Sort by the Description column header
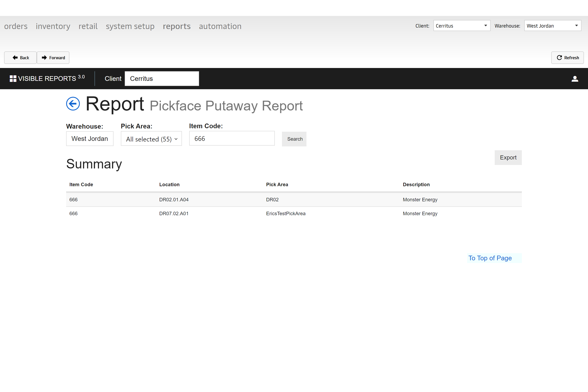Viewport: 588px width, 392px height. pos(416,185)
